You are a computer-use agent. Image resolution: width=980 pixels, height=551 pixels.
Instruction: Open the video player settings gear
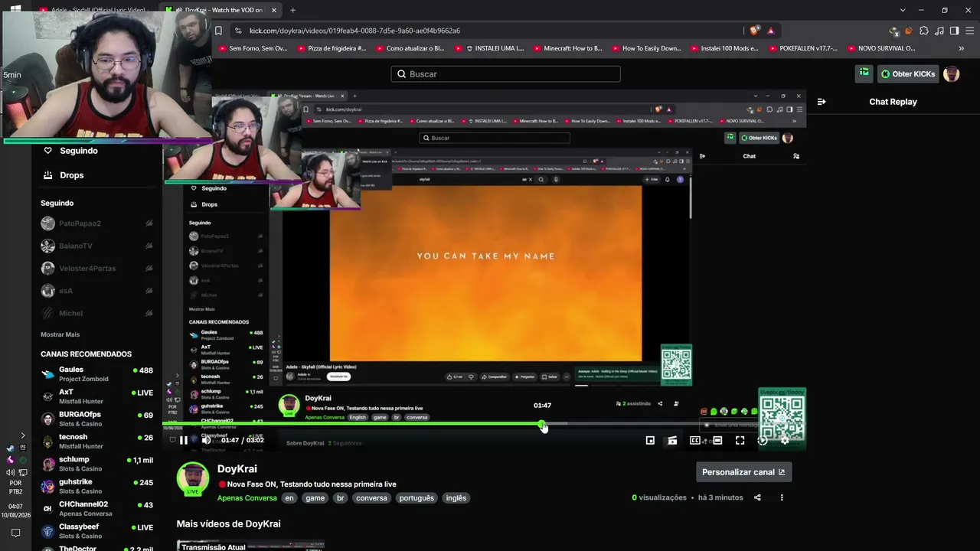tap(784, 440)
